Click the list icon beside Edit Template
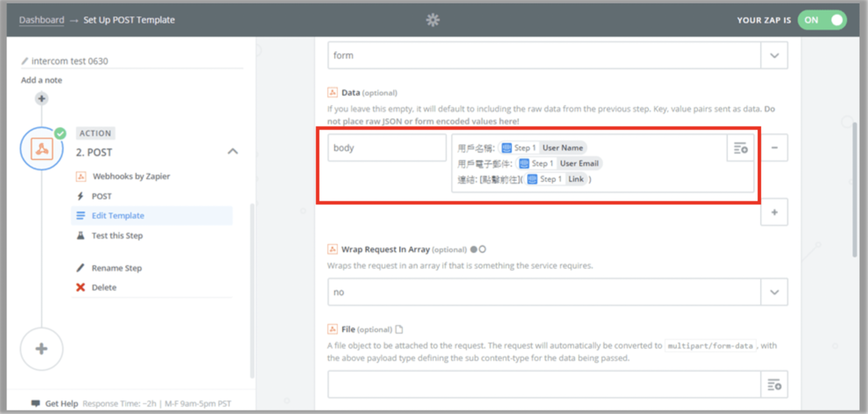The image size is (868, 414). pos(81,216)
